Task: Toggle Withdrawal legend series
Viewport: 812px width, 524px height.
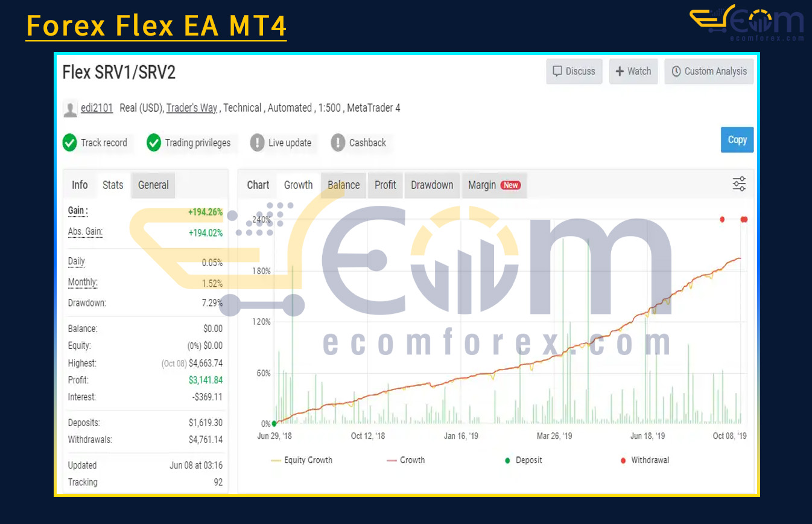Action: coord(645,460)
